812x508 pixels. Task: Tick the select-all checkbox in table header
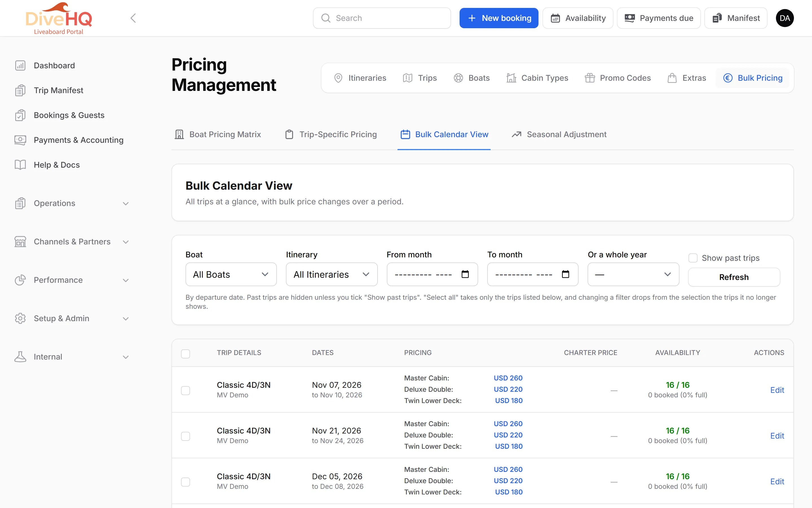click(186, 354)
